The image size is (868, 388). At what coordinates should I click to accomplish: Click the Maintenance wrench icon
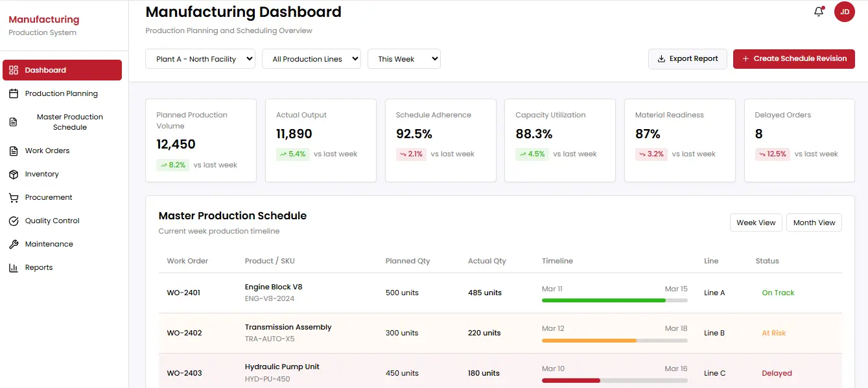click(14, 244)
